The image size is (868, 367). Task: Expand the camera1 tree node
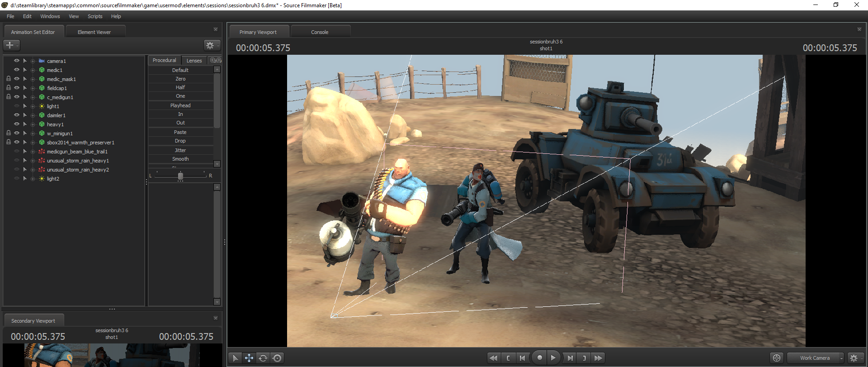[33, 61]
